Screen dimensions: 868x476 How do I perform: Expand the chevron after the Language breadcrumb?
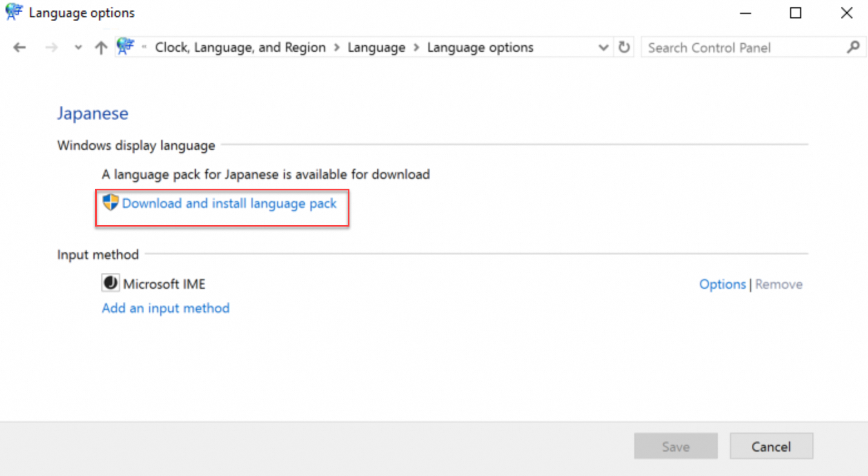[x=416, y=48]
